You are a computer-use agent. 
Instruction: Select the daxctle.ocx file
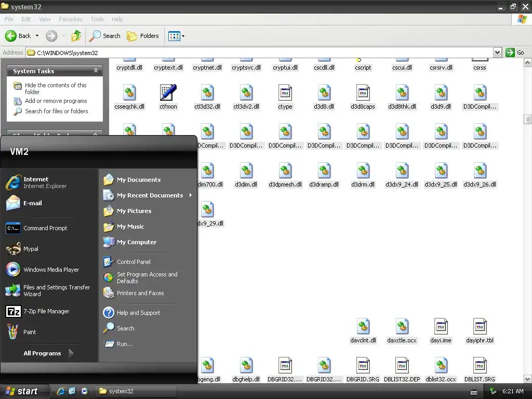click(402, 331)
